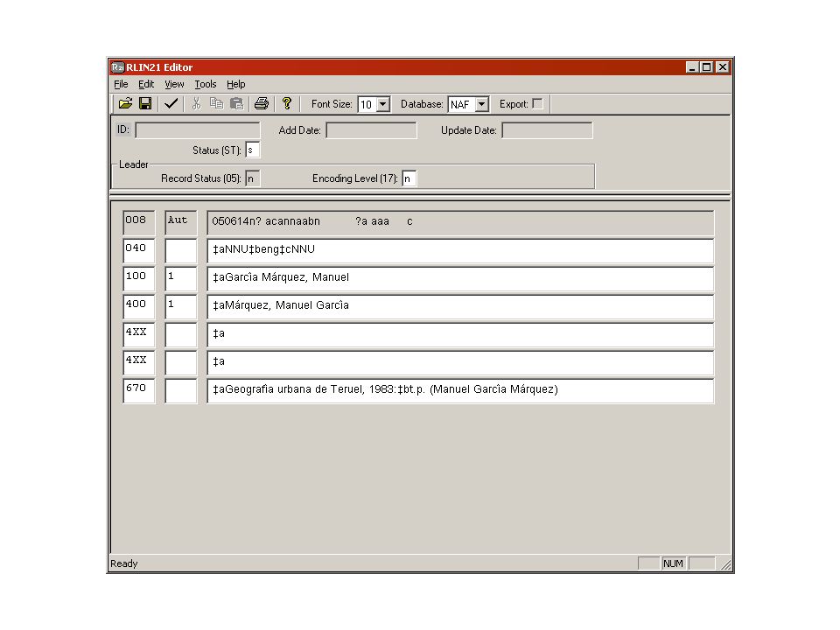840x630 pixels.
Task: Click the 008 field data row
Action: [460, 223]
